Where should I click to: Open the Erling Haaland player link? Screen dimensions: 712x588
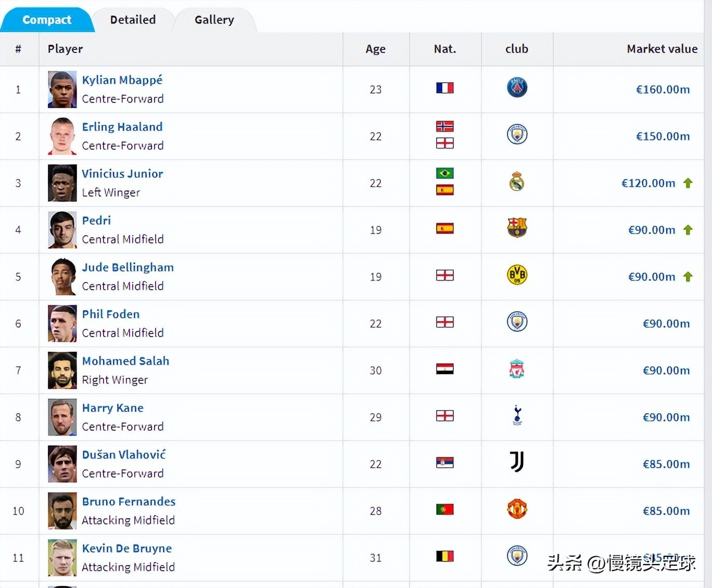click(x=122, y=127)
